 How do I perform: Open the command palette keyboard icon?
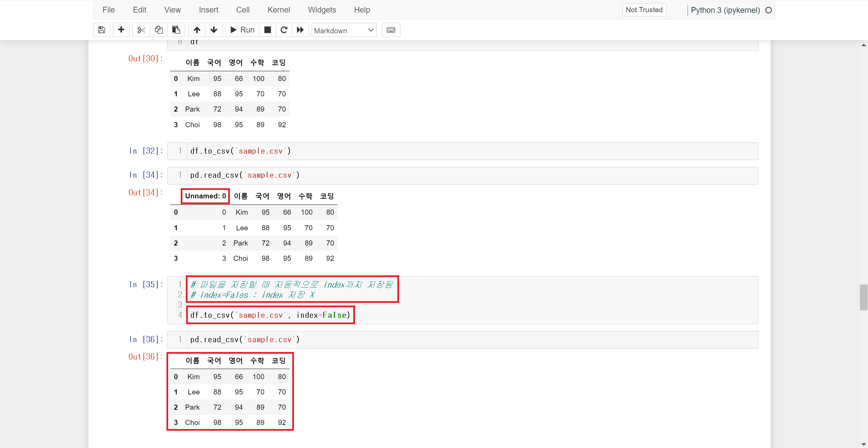pyautogui.click(x=391, y=30)
